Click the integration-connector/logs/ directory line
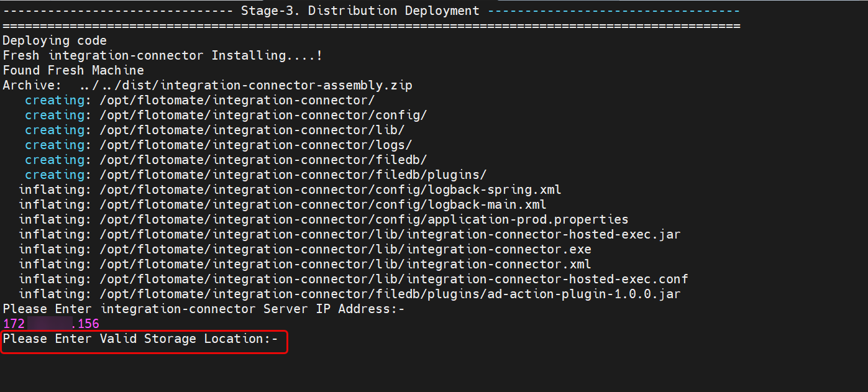Screen dimensions: 868x392 point(255,145)
